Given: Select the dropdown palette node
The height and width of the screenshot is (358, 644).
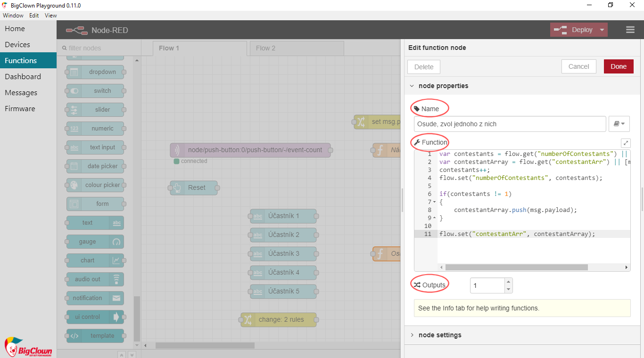Looking at the screenshot, I should (95, 72).
